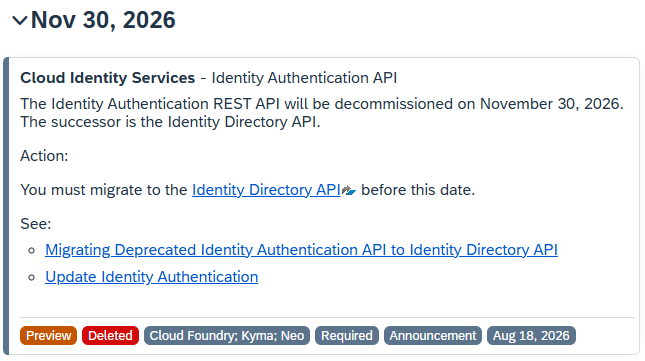Click the orange Preview tag
645x361 pixels.
pos(49,336)
